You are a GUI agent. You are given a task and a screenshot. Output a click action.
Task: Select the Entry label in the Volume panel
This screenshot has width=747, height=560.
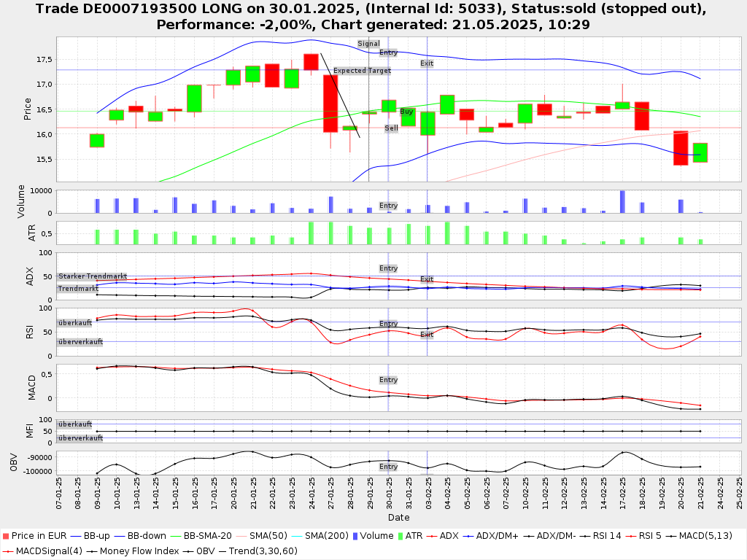[x=388, y=206]
